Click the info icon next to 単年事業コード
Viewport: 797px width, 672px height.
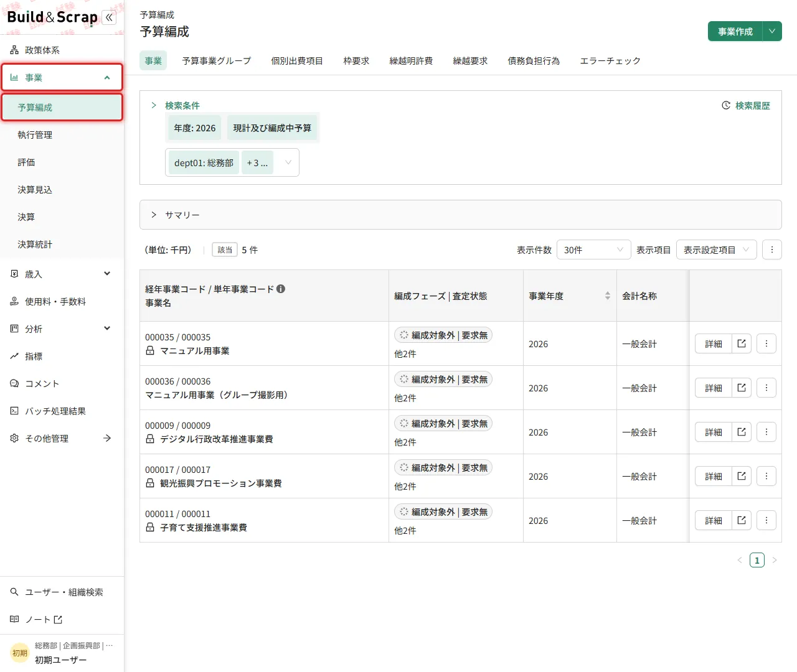coord(281,289)
